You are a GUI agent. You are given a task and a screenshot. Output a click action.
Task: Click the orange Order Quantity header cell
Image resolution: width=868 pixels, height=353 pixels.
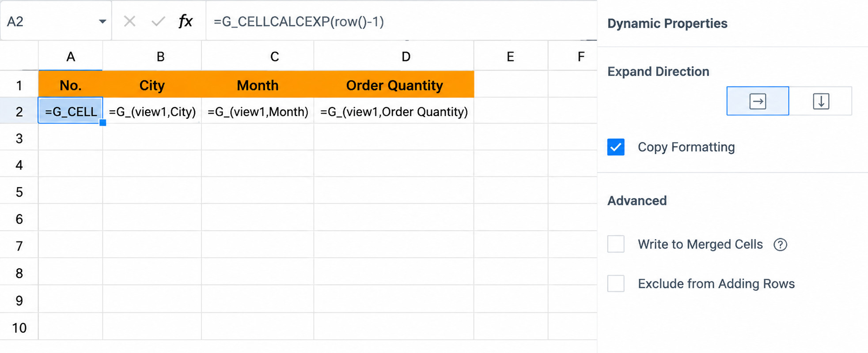pyautogui.click(x=394, y=85)
